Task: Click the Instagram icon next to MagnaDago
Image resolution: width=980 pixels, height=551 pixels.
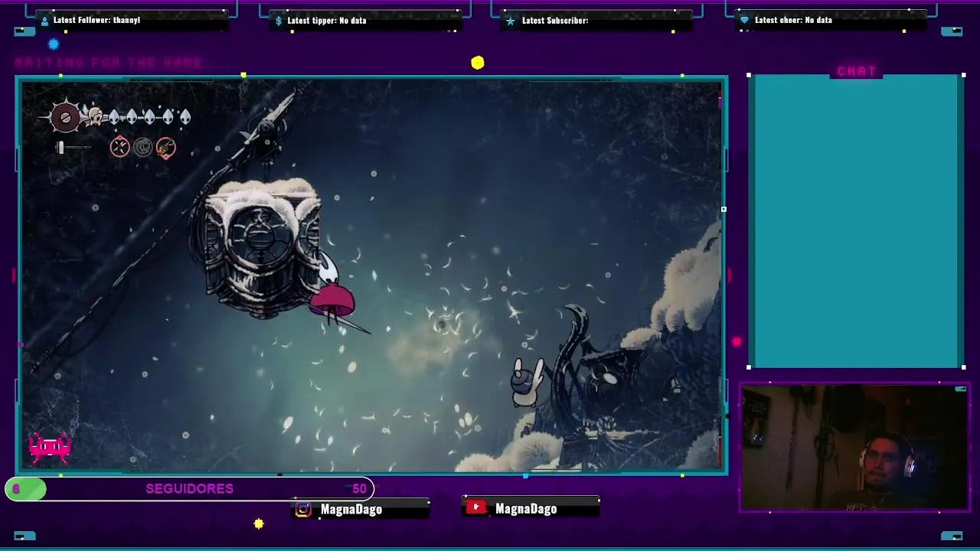Action: 304,509
